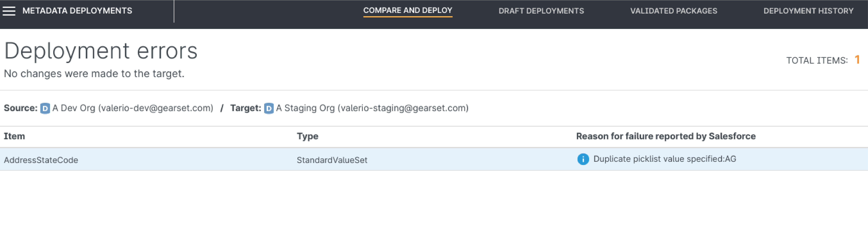Click the StandardValueSet type cell
Image resolution: width=868 pixels, height=233 pixels.
332,160
